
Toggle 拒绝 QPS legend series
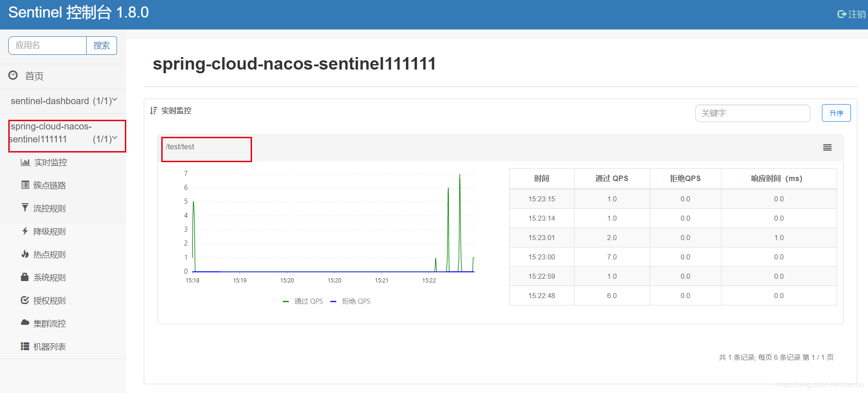(x=351, y=301)
